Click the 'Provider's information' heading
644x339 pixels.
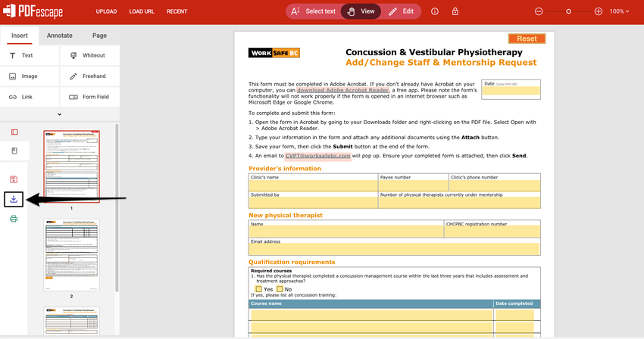(x=285, y=169)
